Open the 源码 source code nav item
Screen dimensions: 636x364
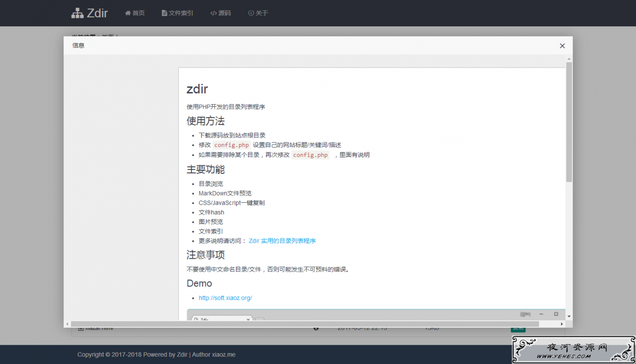pyautogui.click(x=221, y=13)
